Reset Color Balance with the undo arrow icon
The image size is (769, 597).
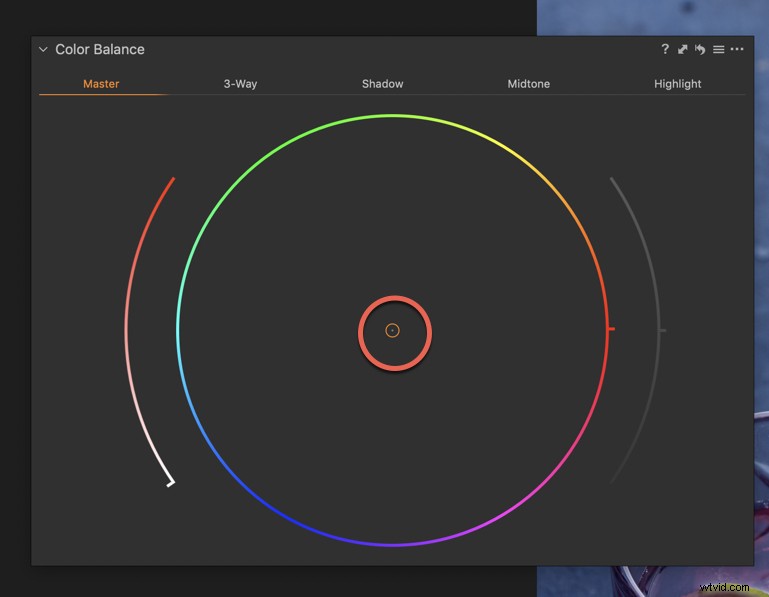tap(700, 50)
